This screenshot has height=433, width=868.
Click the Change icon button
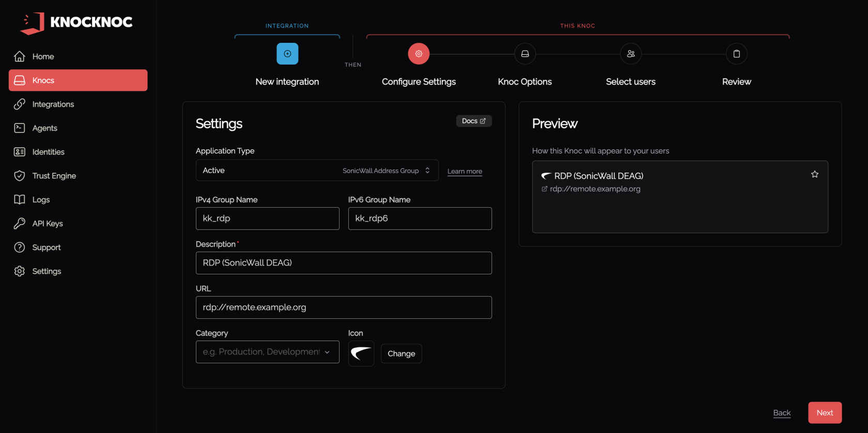tap(401, 353)
